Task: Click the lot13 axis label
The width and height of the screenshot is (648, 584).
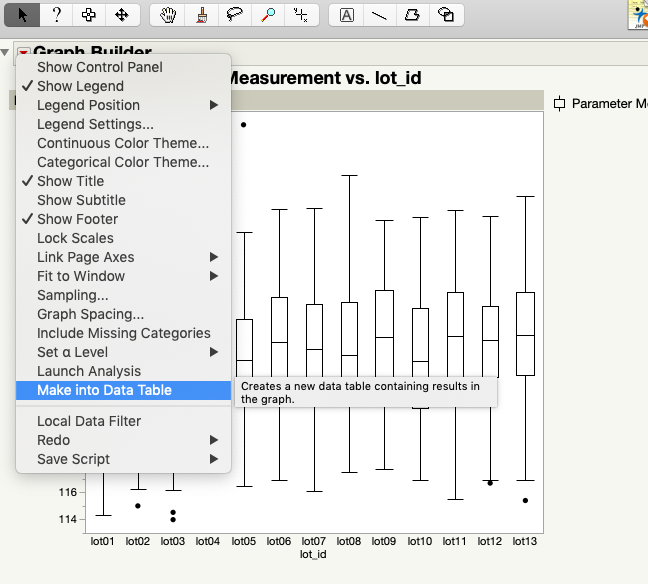Action: pyautogui.click(x=524, y=541)
